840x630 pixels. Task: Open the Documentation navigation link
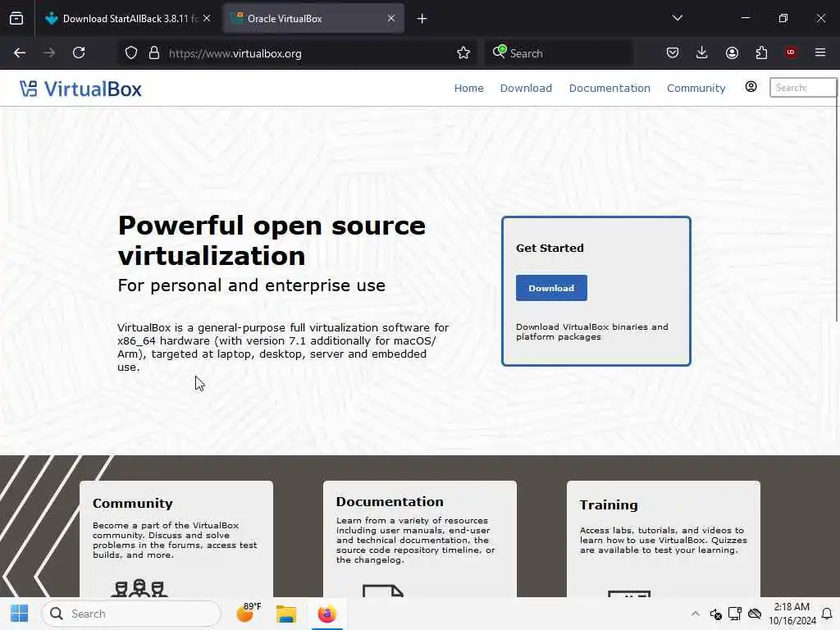point(609,88)
